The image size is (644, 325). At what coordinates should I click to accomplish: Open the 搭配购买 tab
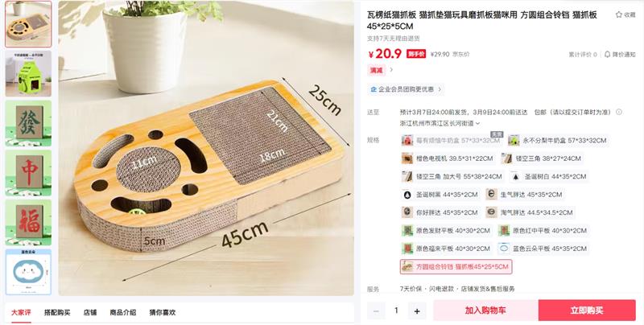click(x=57, y=312)
